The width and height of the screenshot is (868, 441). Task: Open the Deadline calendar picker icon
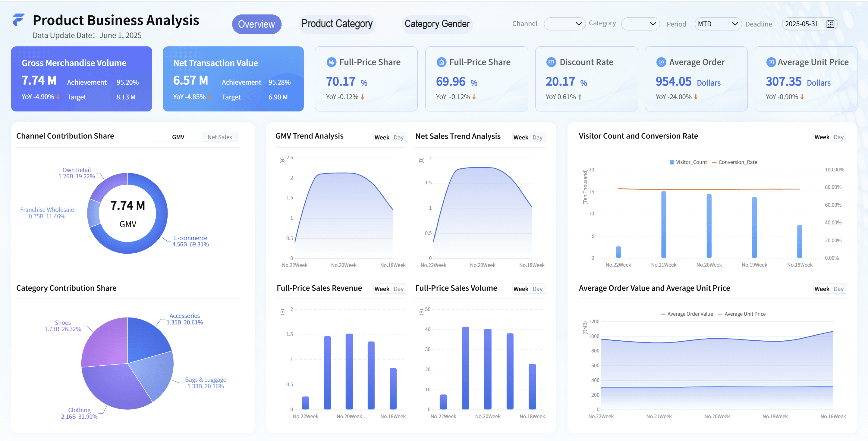(830, 24)
